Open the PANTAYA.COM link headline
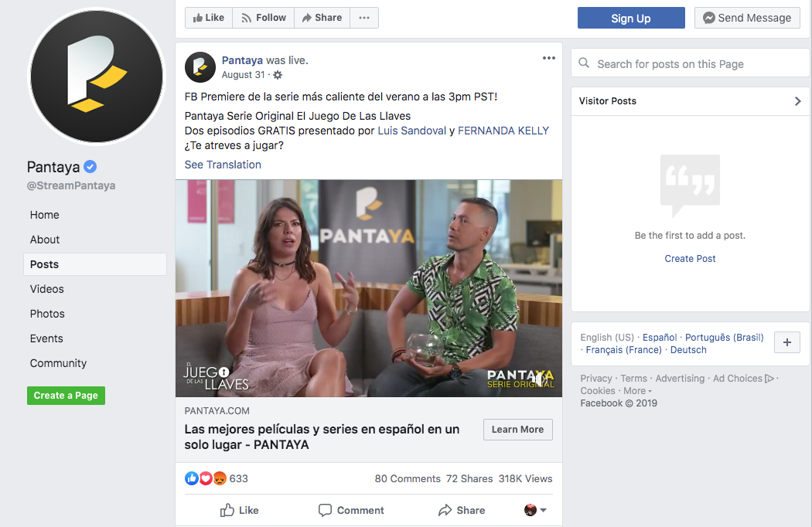 tap(322, 437)
